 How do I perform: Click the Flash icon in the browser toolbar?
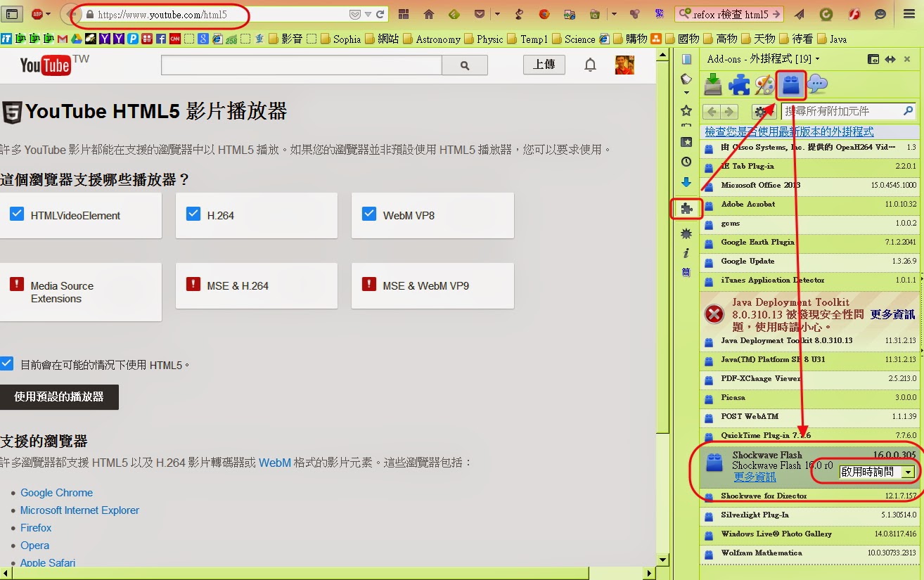854,14
